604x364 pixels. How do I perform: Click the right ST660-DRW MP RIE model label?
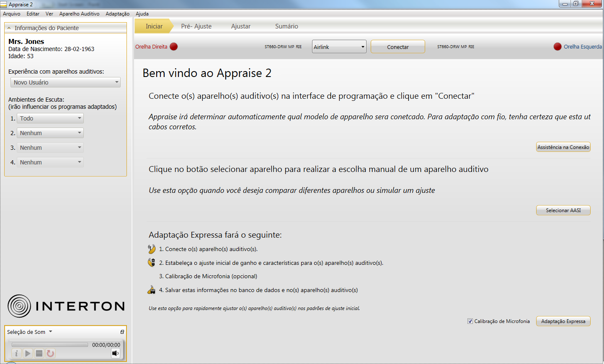click(x=456, y=47)
